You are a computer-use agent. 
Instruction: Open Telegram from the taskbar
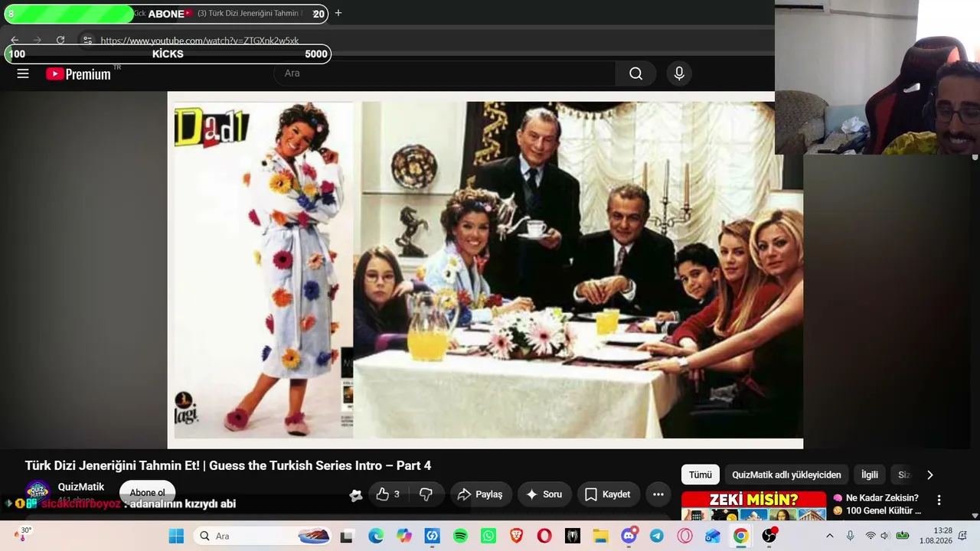(657, 536)
